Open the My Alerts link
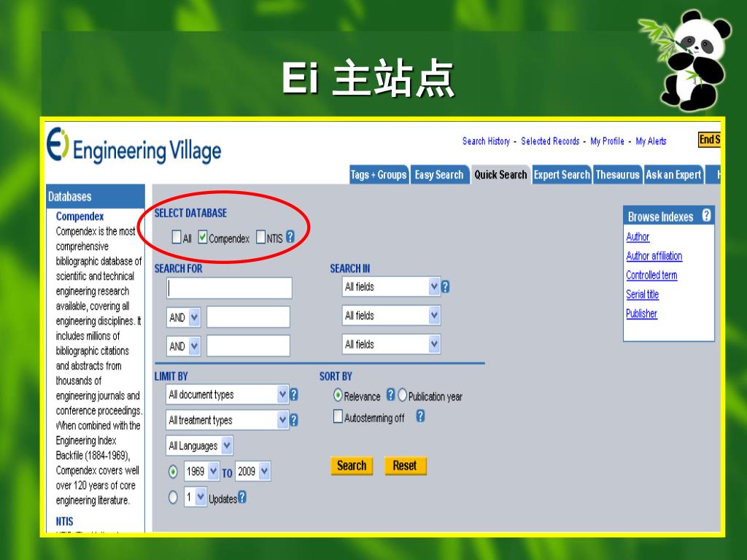The width and height of the screenshot is (747, 560). click(x=651, y=141)
